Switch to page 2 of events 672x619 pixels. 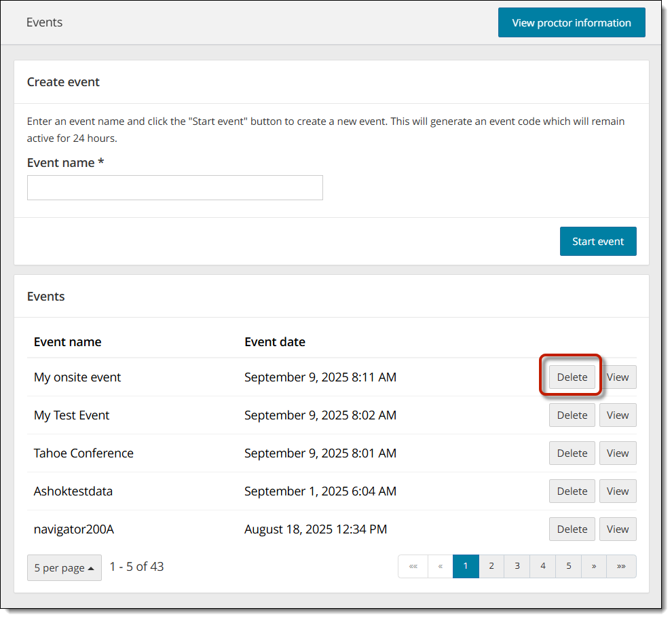pyautogui.click(x=491, y=566)
